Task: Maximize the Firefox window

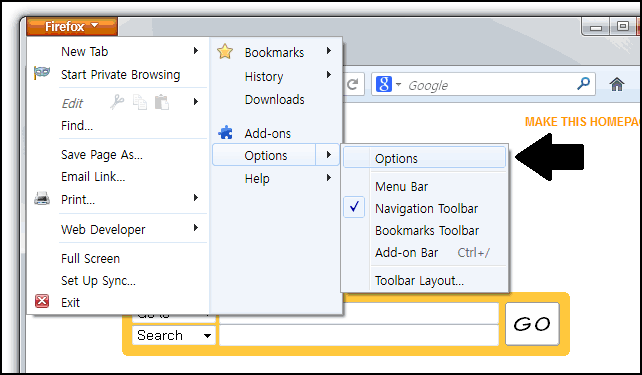Action: tap(623, 27)
